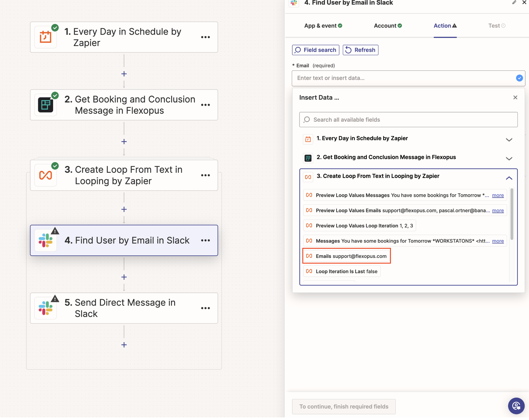529x420 pixels.
Task: Open three-dot menu for Every Day in Schedule step
Action: coord(205,37)
